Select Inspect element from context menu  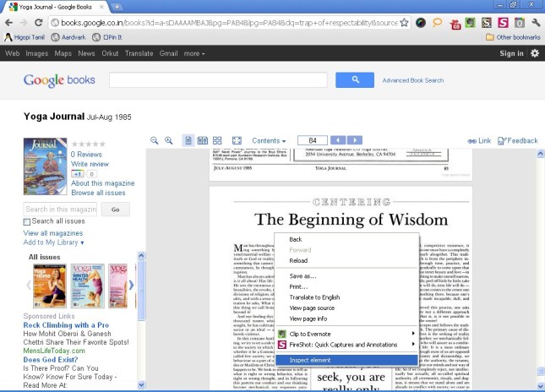(x=313, y=361)
